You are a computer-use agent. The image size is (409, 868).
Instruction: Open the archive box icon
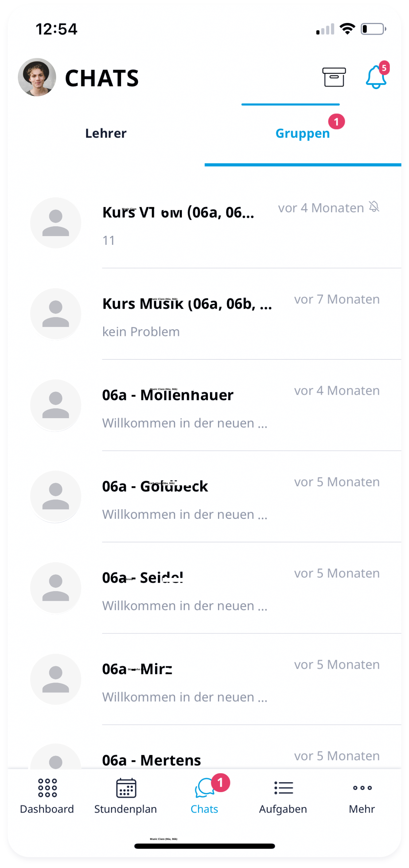coord(334,77)
